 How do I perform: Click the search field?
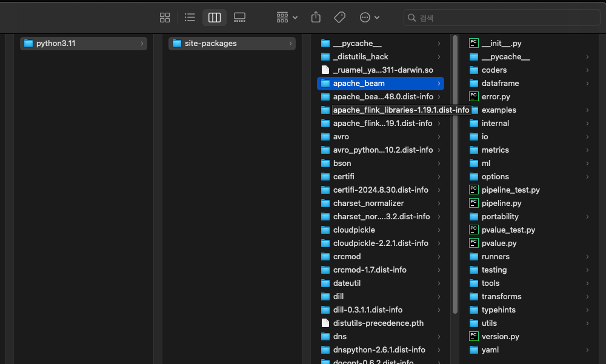pos(502,18)
